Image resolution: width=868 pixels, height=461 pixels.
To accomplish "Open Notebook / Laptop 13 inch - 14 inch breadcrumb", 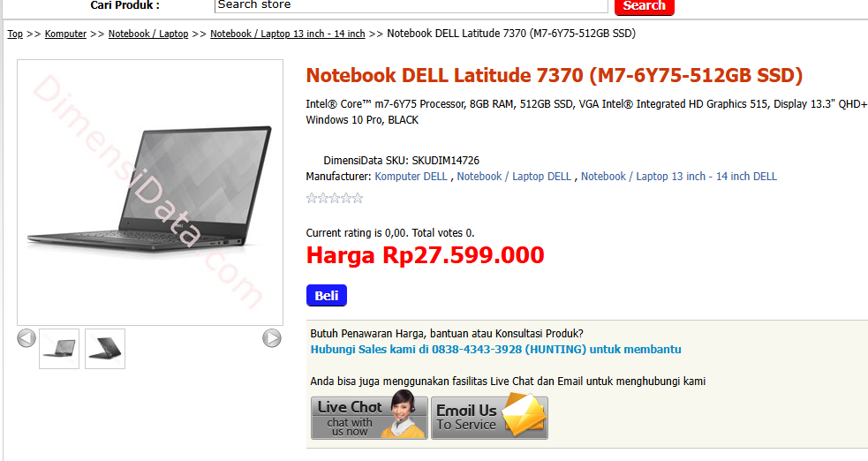I will (x=288, y=34).
